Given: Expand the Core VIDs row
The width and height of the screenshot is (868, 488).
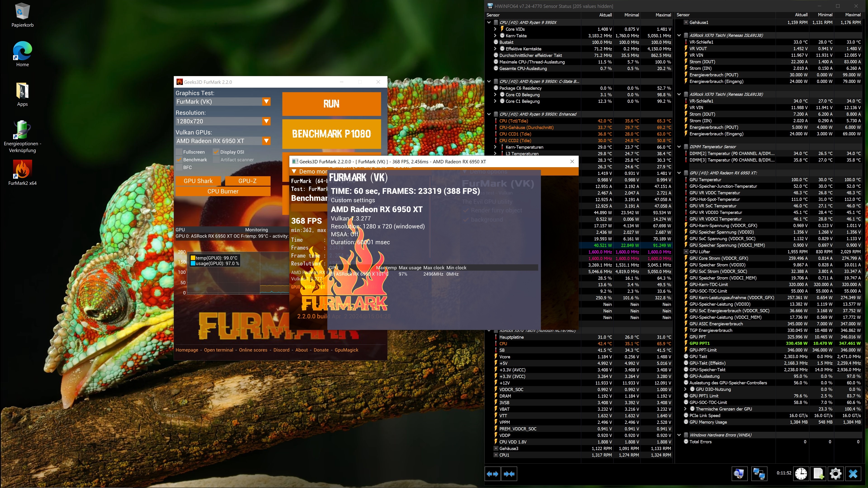Looking at the screenshot, I should coord(495,29).
